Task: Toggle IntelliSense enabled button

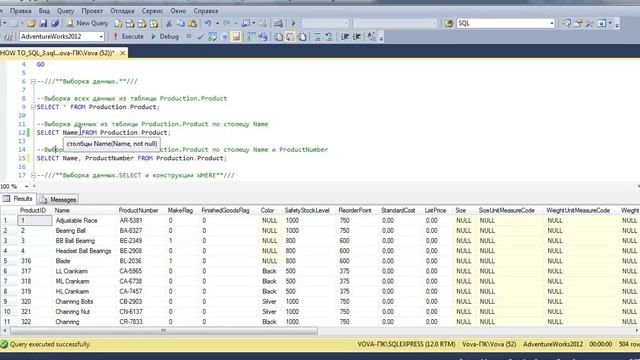Action: pyautogui.click(x=236, y=37)
